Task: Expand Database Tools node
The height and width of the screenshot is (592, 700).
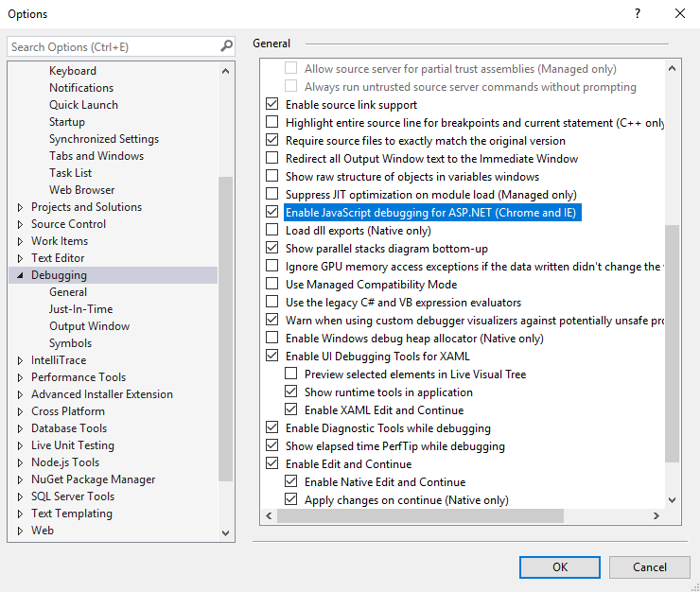Action: click(20, 428)
